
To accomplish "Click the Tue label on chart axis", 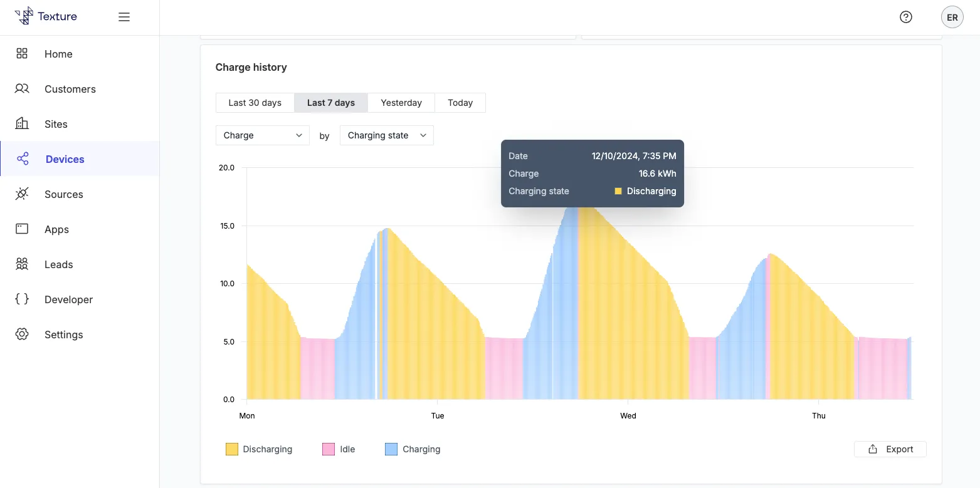I will point(438,416).
